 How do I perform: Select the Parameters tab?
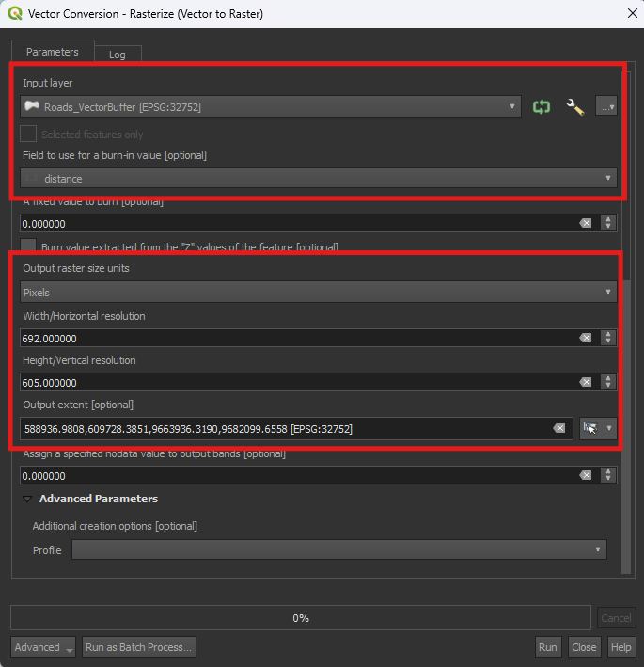pyautogui.click(x=53, y=52)
